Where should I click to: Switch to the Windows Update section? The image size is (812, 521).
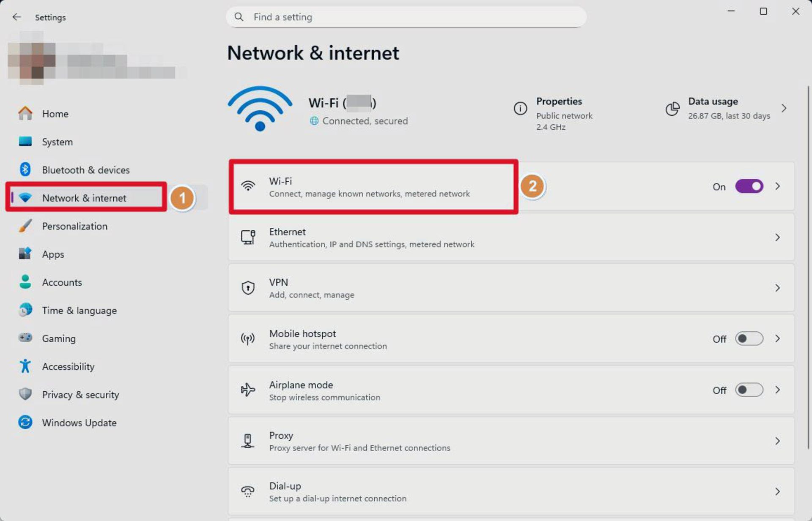pos(79,423)
